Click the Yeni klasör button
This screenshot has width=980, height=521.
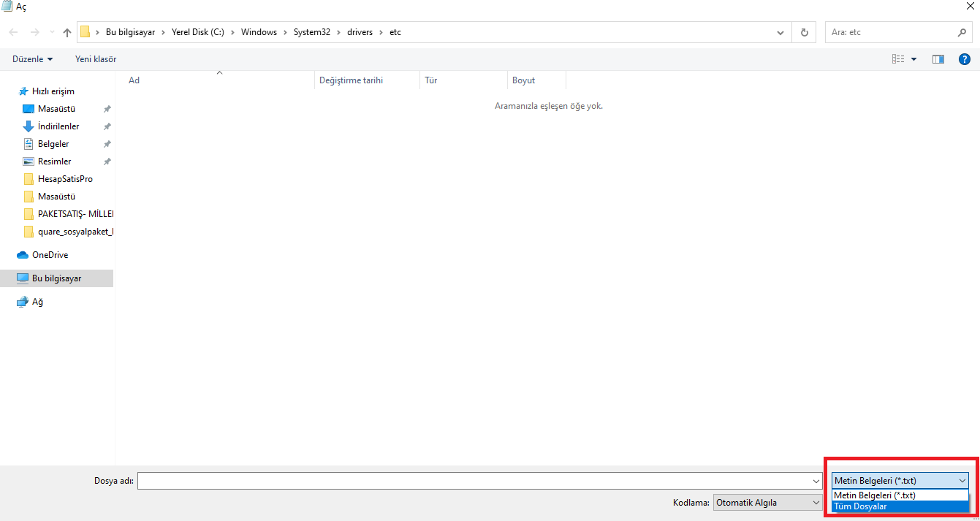(x=96, y=59)
